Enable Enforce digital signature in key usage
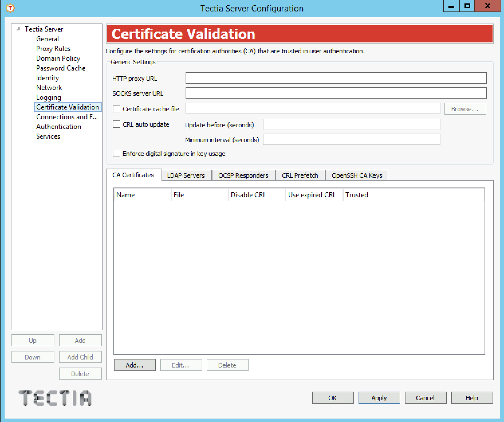Viewport: 504px width, 422px height. (116, 154)
